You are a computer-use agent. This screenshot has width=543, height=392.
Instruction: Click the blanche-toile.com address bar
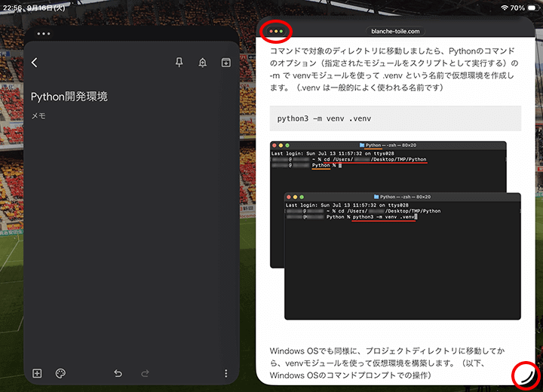(395, 31)
